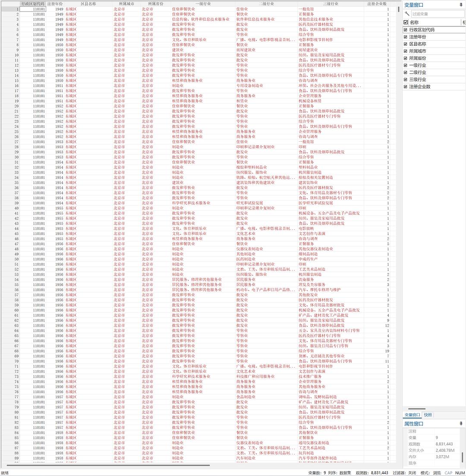Select the 一级行业 column header
Screen dimensions: 466x476
click(203, 3)
